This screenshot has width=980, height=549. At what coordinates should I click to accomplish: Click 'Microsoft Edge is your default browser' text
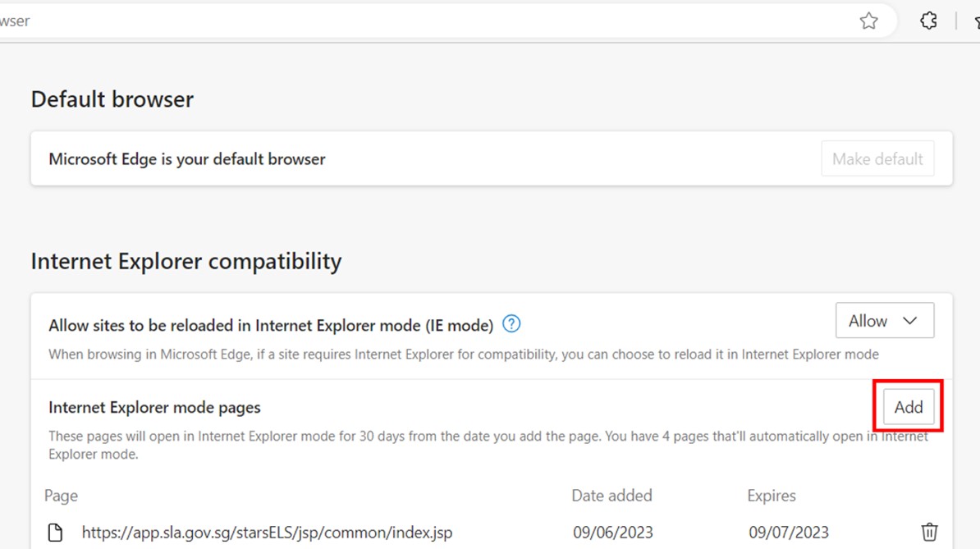(187, 159)
